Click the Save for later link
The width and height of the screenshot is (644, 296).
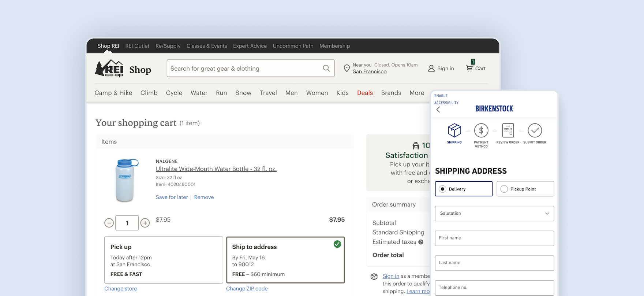172,197
